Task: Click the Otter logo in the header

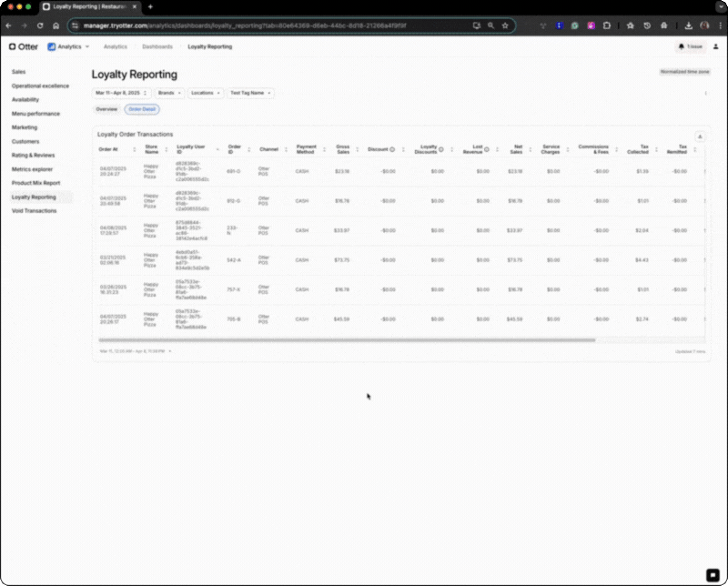Action: click(24, 46)
